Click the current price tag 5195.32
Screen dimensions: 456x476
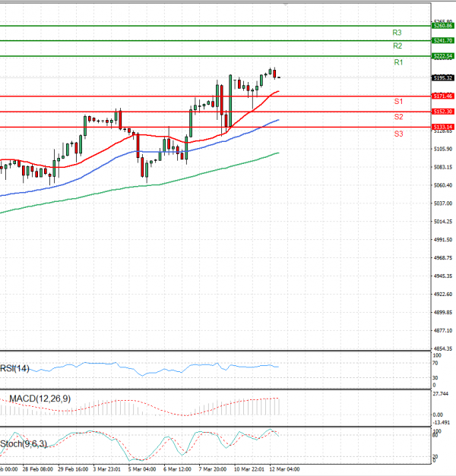443,77
